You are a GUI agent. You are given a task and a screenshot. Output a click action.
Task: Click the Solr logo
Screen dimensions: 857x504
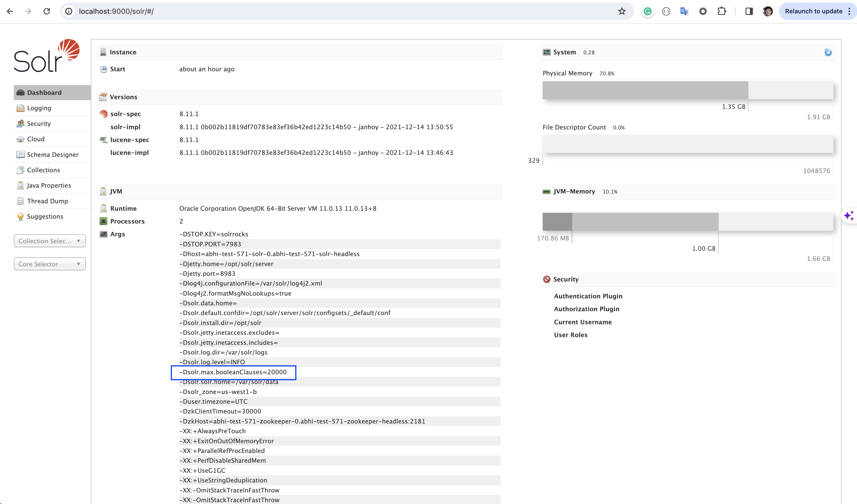(x=47, y=56)
